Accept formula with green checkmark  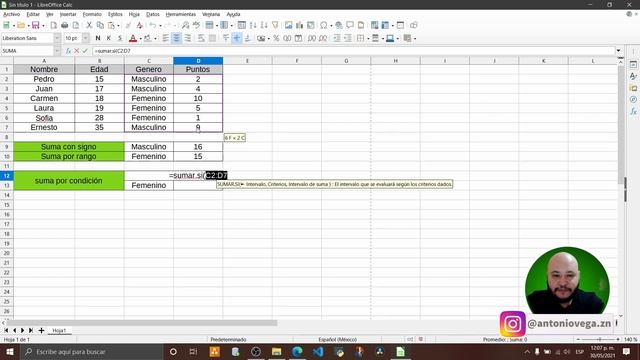click(85, 51)
